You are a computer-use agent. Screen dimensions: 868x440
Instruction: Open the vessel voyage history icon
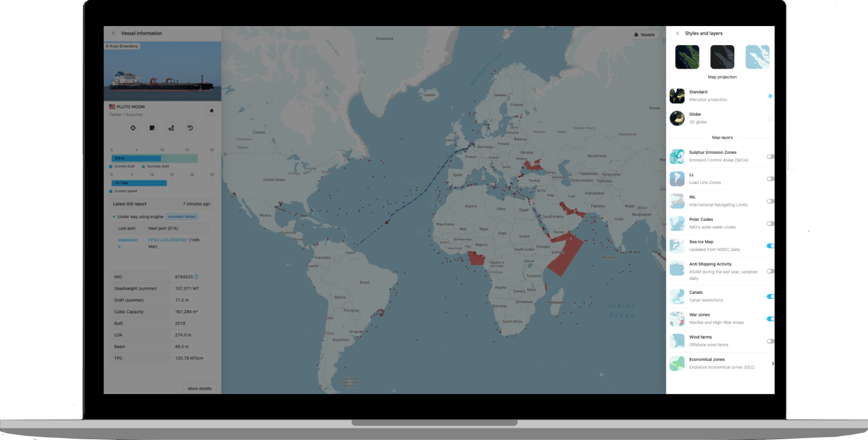[190, 128]
